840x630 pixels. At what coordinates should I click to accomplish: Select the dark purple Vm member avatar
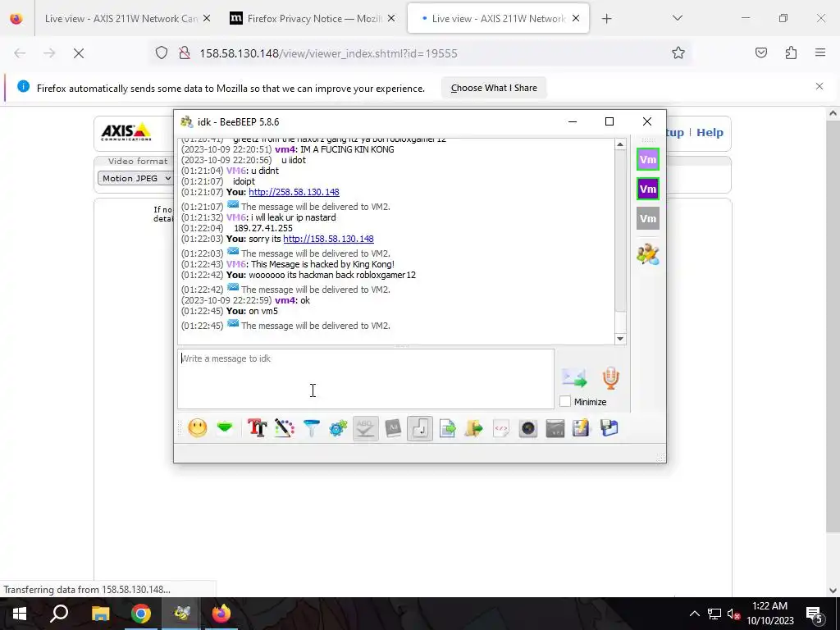point(648,189)
